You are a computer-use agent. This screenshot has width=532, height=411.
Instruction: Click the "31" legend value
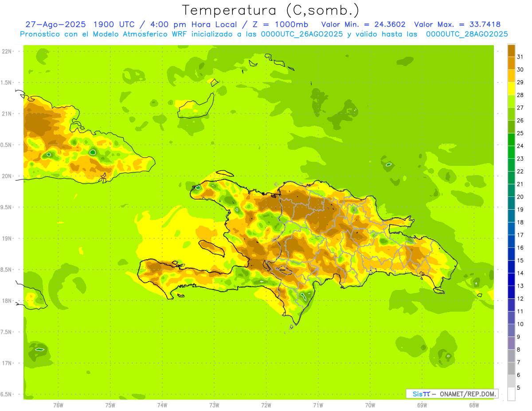click(520, 57)
